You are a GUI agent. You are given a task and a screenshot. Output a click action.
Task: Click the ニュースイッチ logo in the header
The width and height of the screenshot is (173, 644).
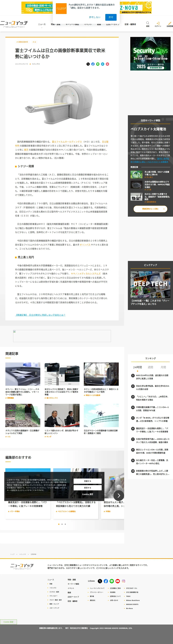tap(14, 24)
